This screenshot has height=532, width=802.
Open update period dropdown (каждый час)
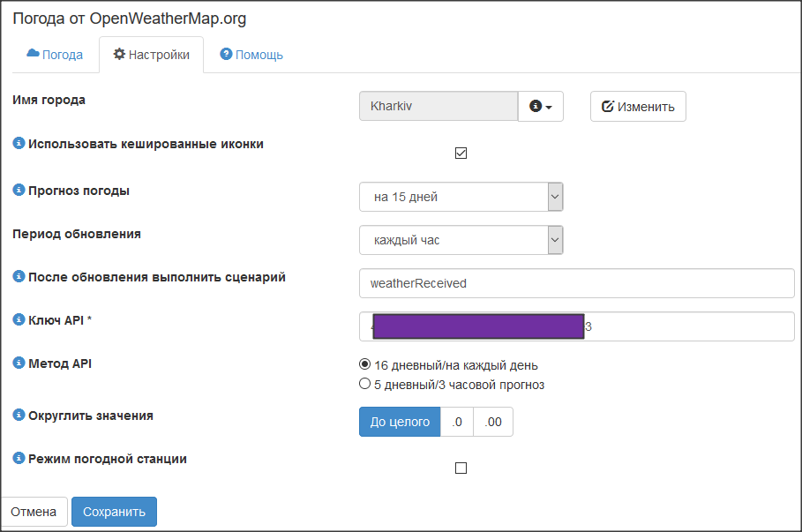click(461, 240)
